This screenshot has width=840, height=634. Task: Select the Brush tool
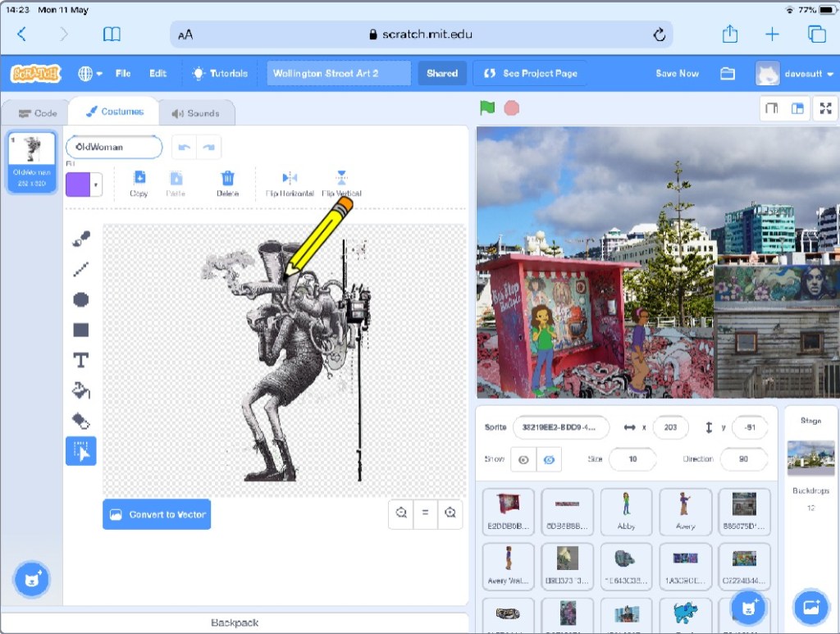[x=80, y=238]
